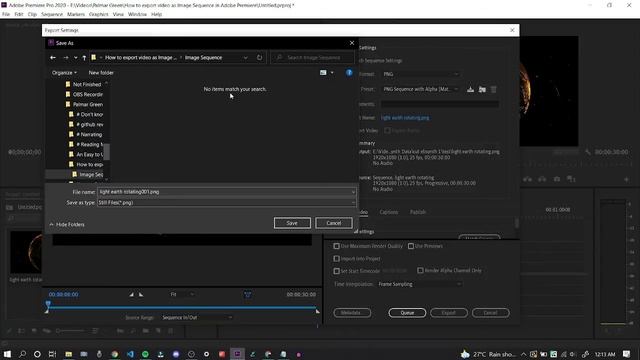Viewport: 640px width, 360px height.
Task: Collapse with Hide Folders
Action: click(67, 224)
